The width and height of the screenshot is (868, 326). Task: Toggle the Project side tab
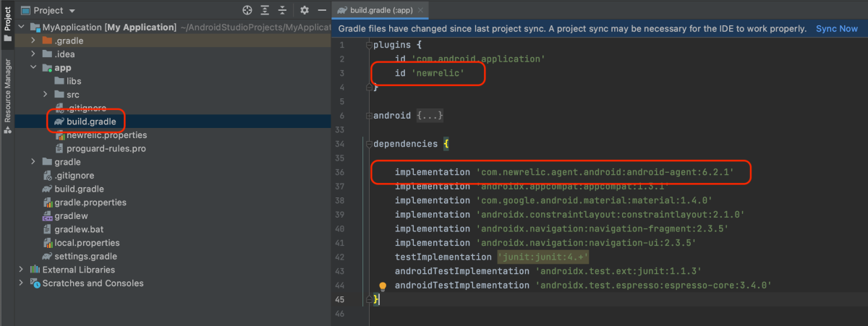[8, 20]
